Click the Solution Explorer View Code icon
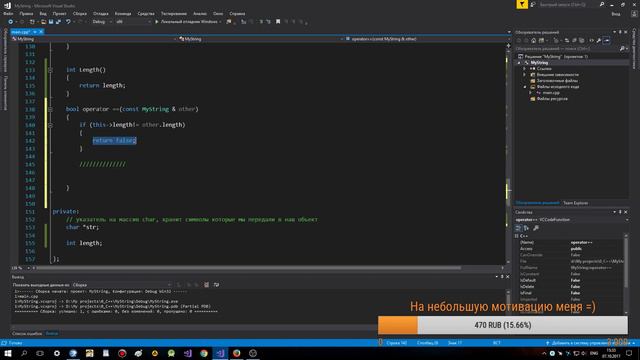 [x=591, y=40]
